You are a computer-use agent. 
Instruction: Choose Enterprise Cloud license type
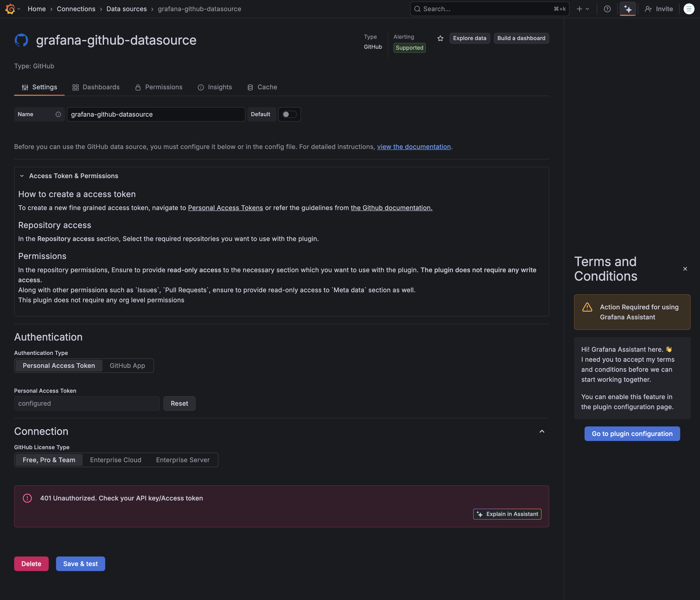(115, 460)
